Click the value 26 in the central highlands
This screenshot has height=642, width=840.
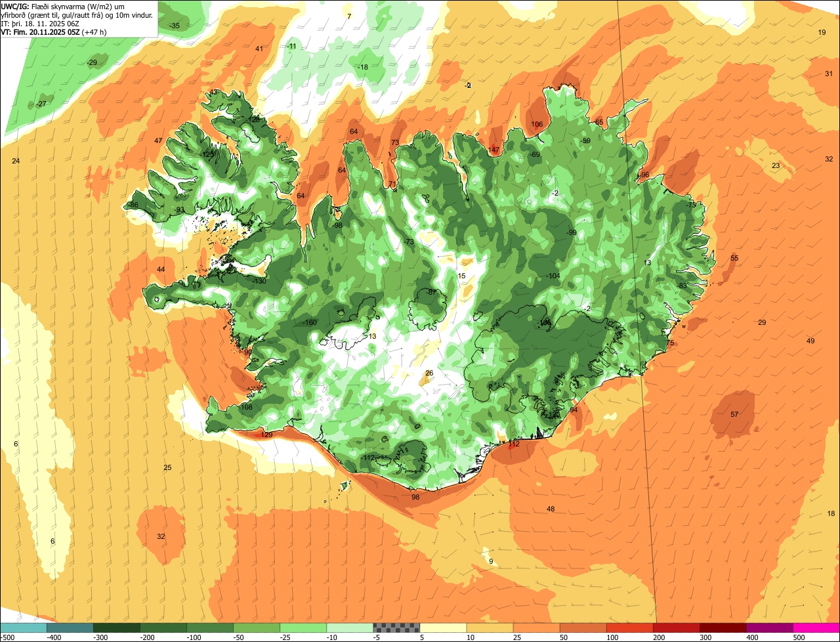pos(429,374)
